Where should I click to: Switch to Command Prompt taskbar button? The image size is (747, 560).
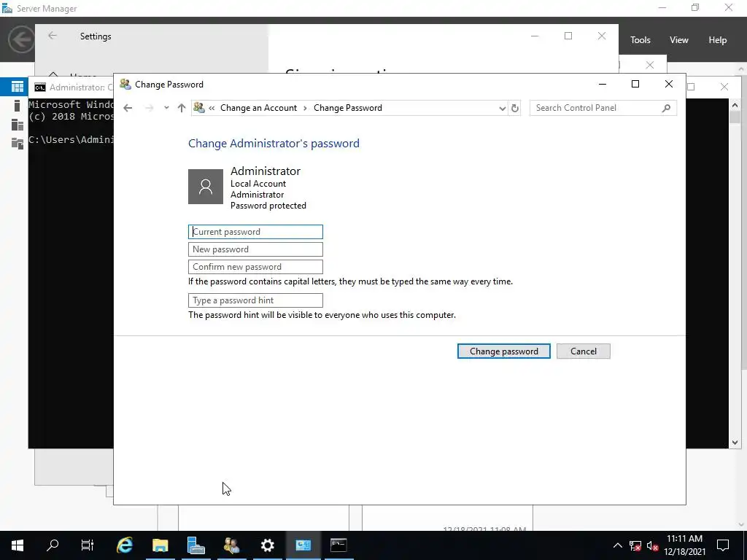[338, 545]
